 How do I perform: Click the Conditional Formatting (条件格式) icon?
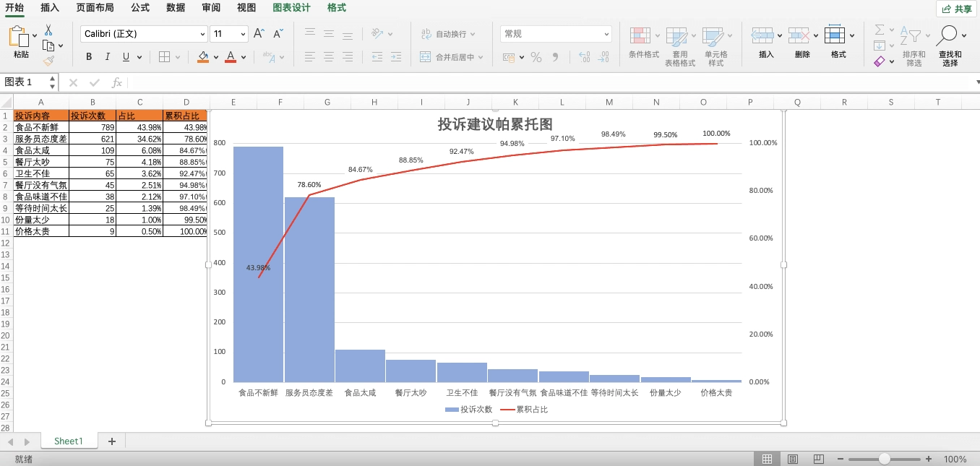click(x=640, y=36)
